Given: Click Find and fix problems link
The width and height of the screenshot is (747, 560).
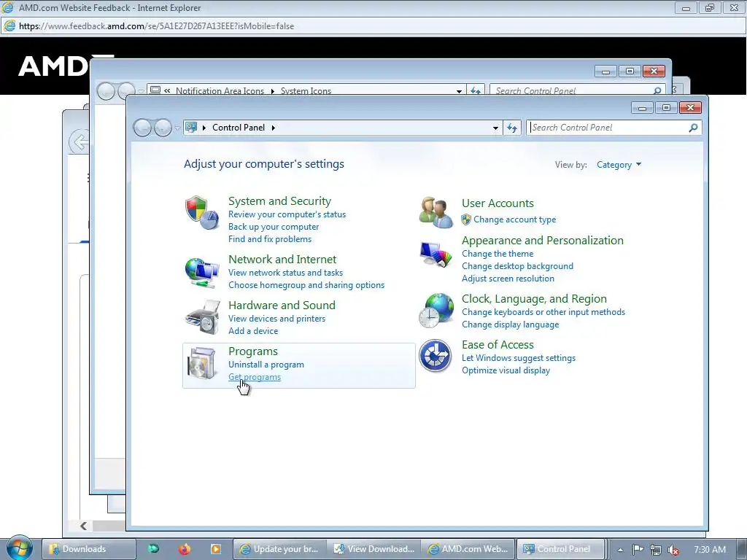Looking at the screenshot, I should click(x=270, y=239).
